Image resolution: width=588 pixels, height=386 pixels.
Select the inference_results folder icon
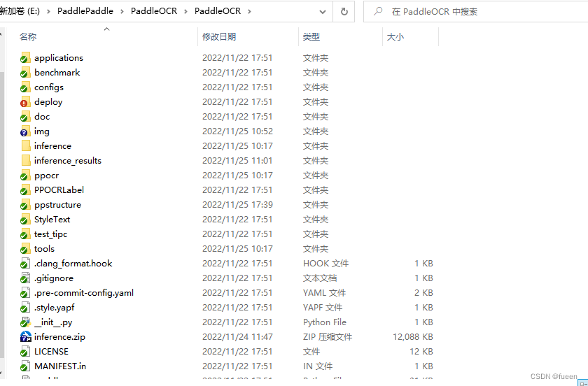click(25, 160)
